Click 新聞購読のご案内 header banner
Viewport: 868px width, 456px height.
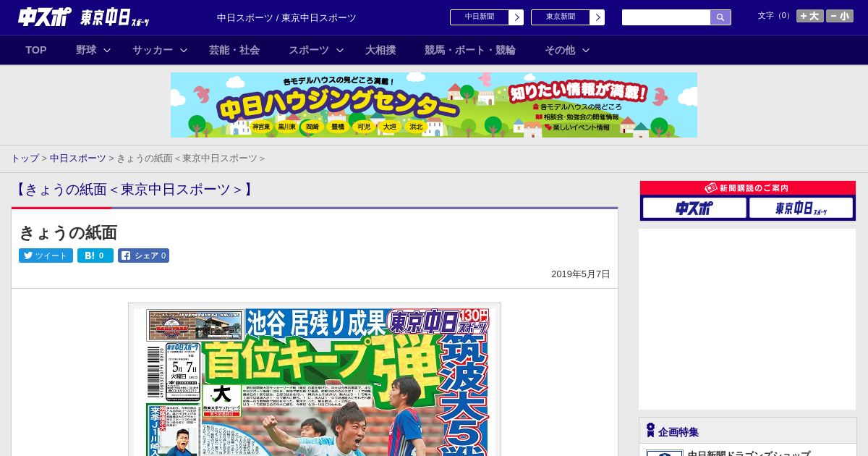(748, 188)
